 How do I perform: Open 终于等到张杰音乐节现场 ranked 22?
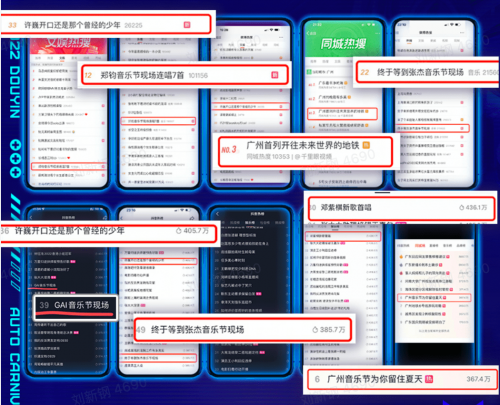click(x=428, y=72)
